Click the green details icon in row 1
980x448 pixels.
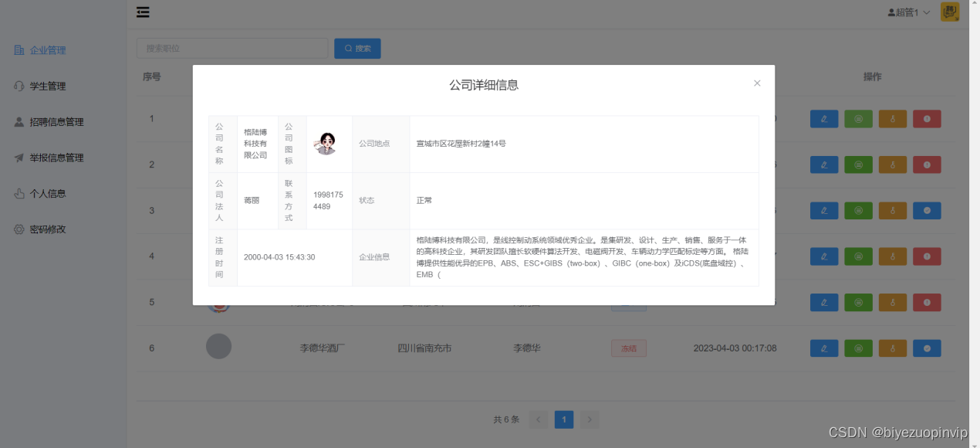pyautogui.click(x=858, y=119)
